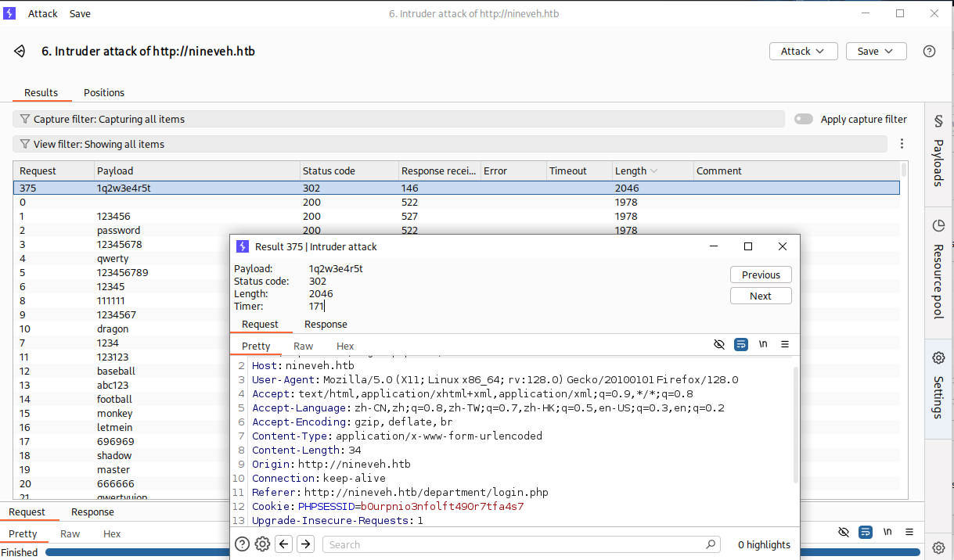The height and width of the screenshot is (560, 954).
Task: Click the Burp Suite logo in the main title bar
Action: pyautogui.click(x=10, y=13)
